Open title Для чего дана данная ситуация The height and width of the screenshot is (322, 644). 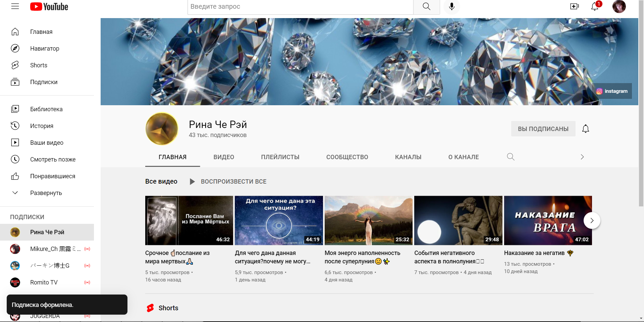[272, 257]
